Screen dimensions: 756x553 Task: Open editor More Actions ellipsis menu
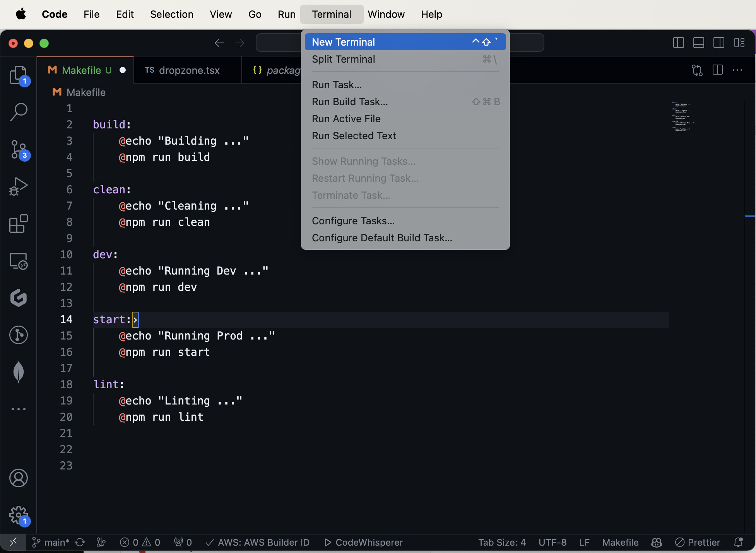737,70
